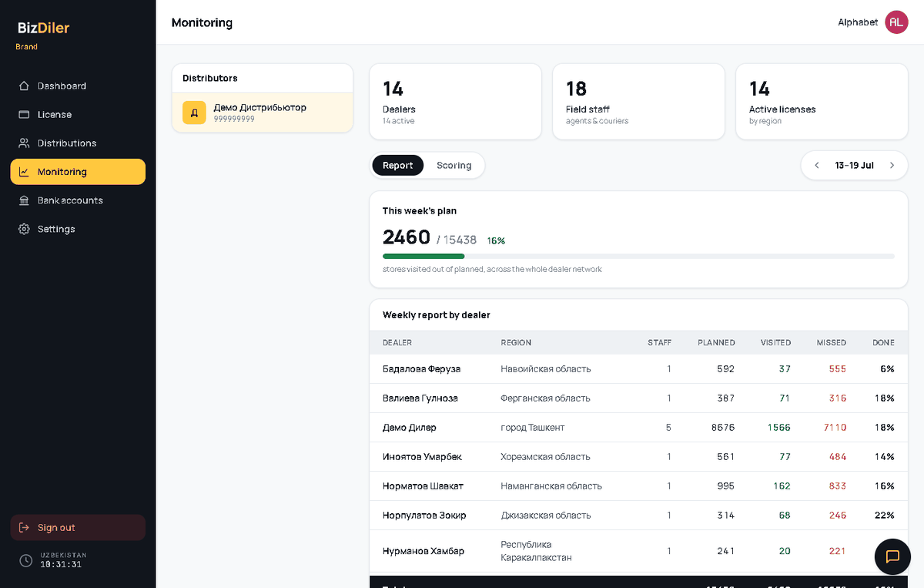The image size is (924, 588).
Task: Click visited value 1566
Action: [779, 428]
